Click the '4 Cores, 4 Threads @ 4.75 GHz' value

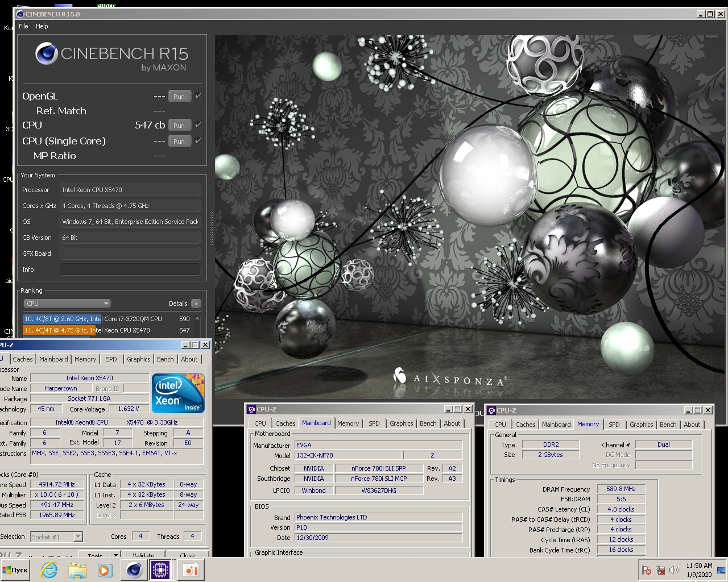point(130,206)
